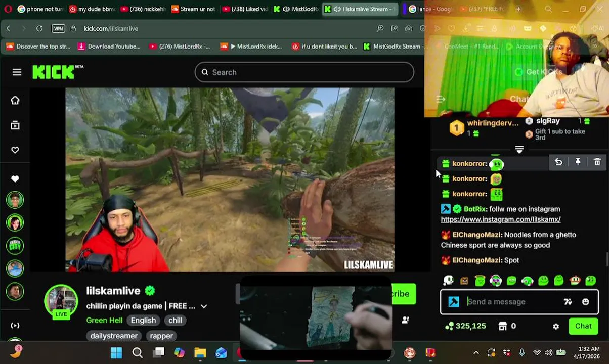Viewport: 609px width, 364px height.
Task: Click the taskbar volume speaker icon
Action: 549,353
